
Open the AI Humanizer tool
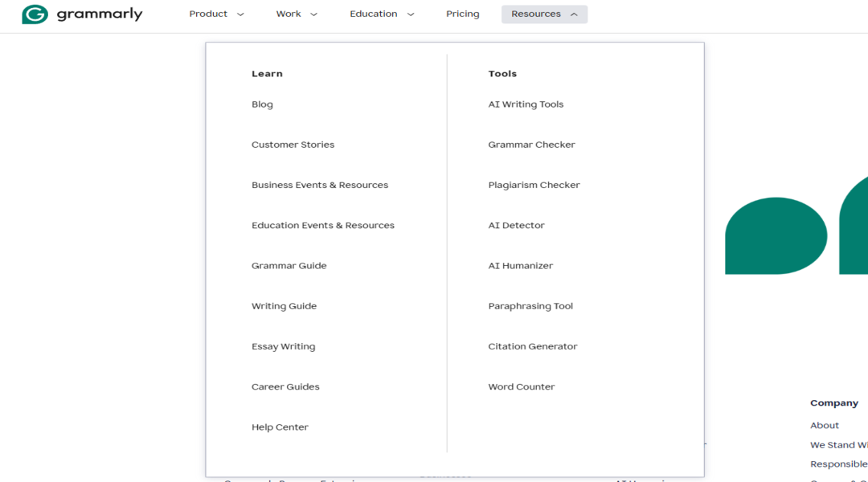pos(520,266)
